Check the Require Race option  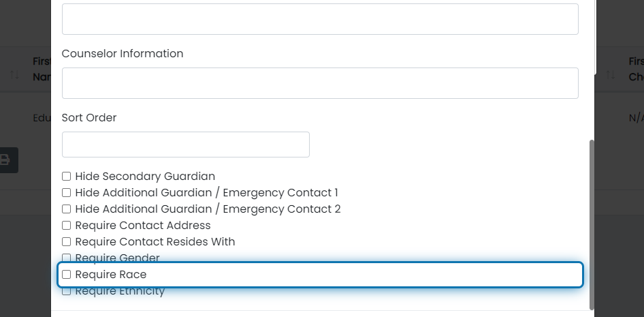[67, 275]
